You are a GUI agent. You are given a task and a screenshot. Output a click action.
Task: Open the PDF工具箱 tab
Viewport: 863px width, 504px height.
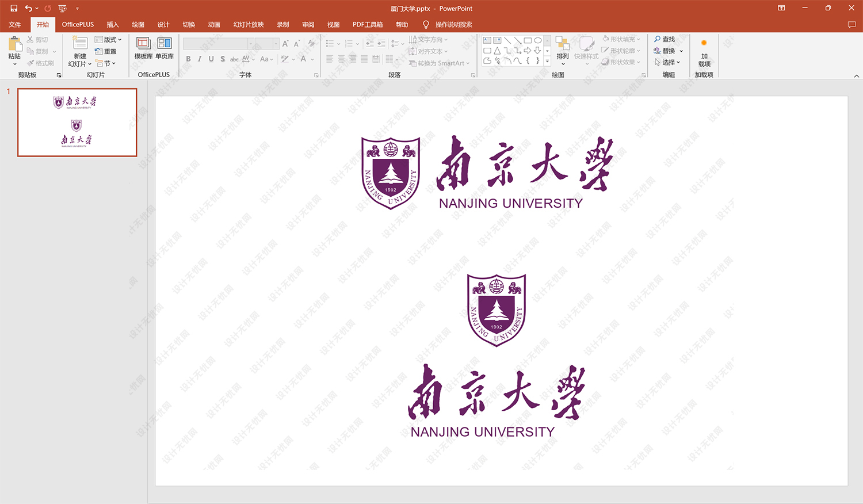click(368, 25)
